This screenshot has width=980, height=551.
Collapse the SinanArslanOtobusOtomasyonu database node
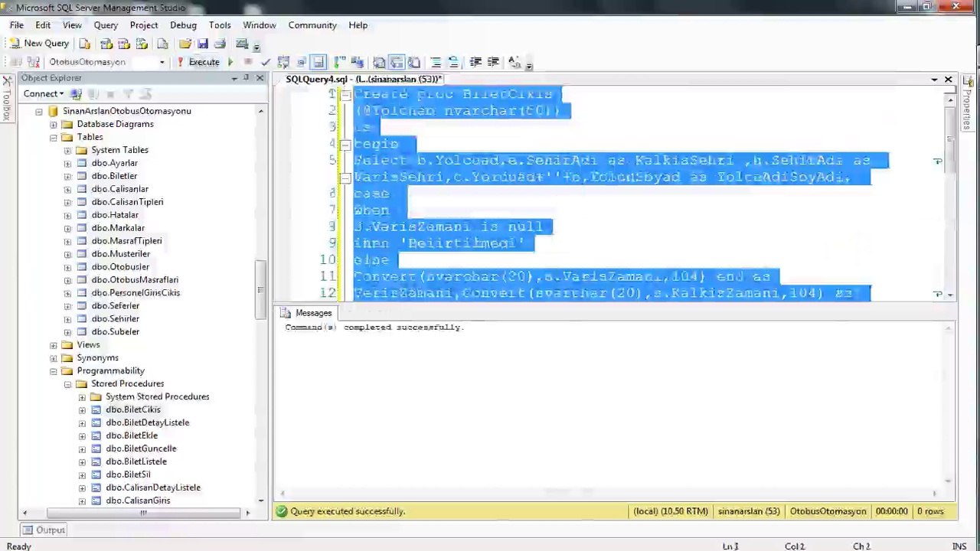39,112
